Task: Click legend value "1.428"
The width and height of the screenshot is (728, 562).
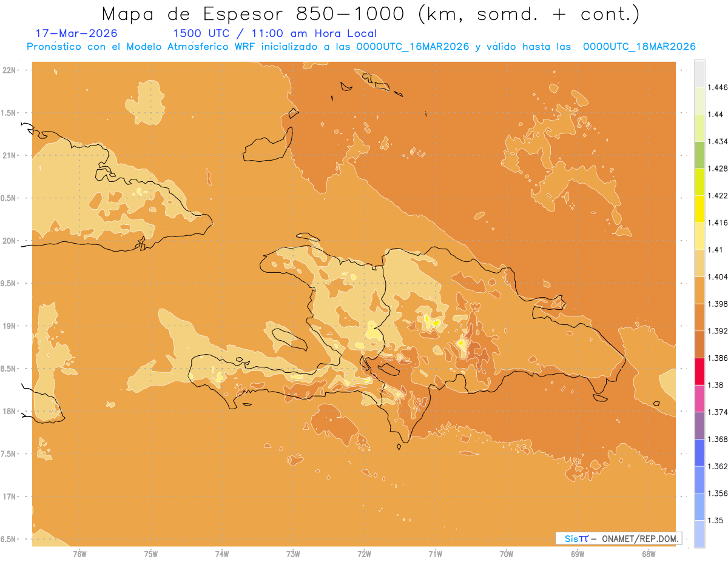Action: 718,169
